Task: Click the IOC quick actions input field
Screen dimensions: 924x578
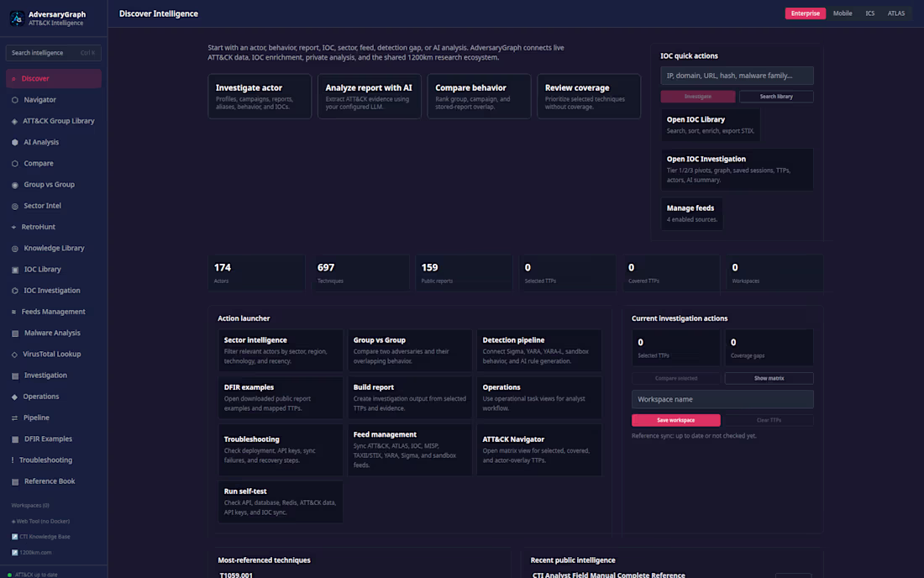Action: pyautogui.click(x=737, y=76)
